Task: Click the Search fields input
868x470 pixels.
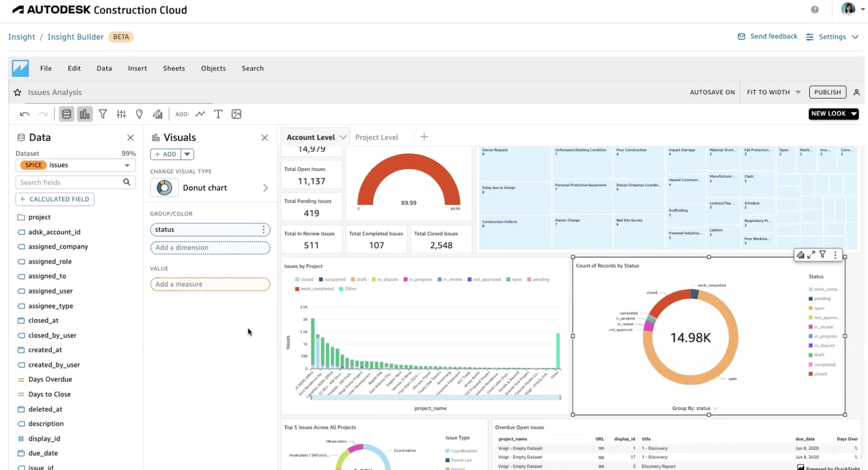Action: point(75,182)
